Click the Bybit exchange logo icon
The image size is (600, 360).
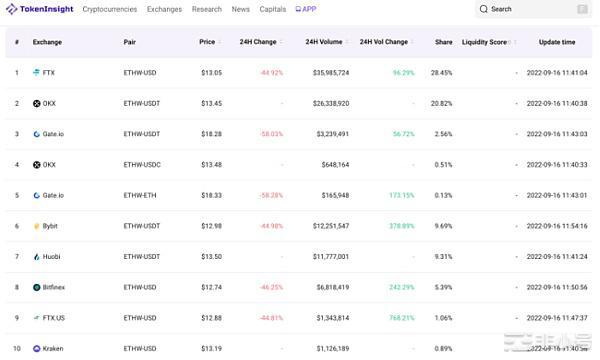[x=37, y=226]
